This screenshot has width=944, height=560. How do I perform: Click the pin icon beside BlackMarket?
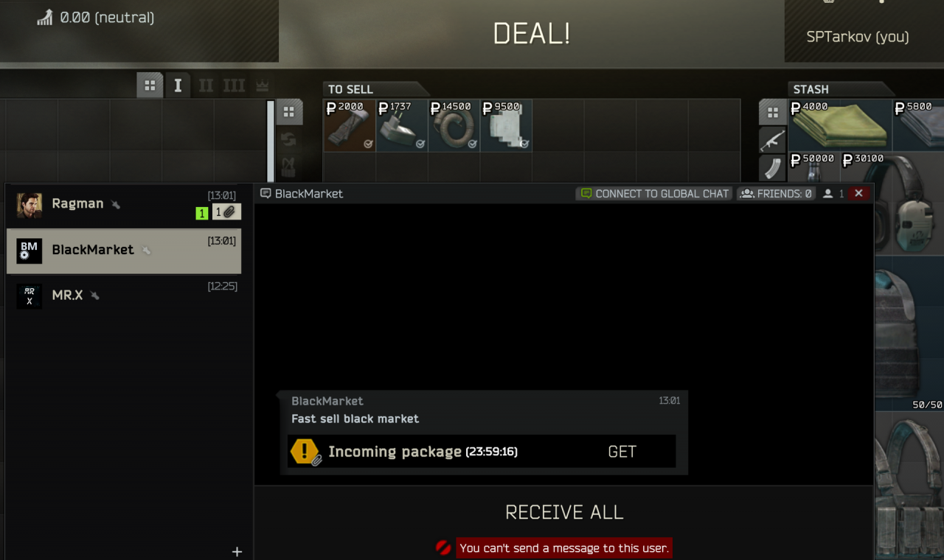pos(146,251)
